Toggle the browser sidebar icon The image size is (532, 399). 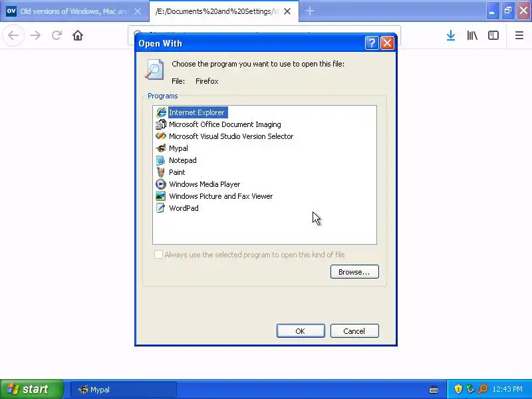493,35
